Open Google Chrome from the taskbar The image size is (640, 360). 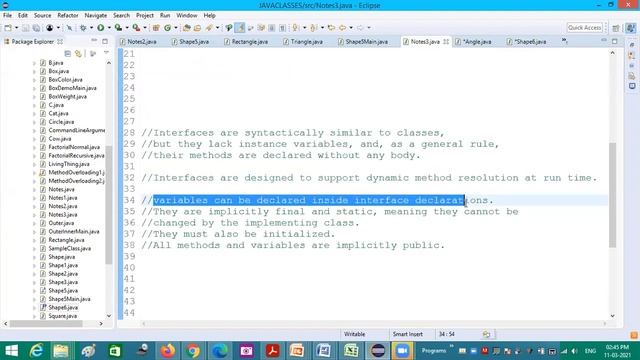(193, 351)
